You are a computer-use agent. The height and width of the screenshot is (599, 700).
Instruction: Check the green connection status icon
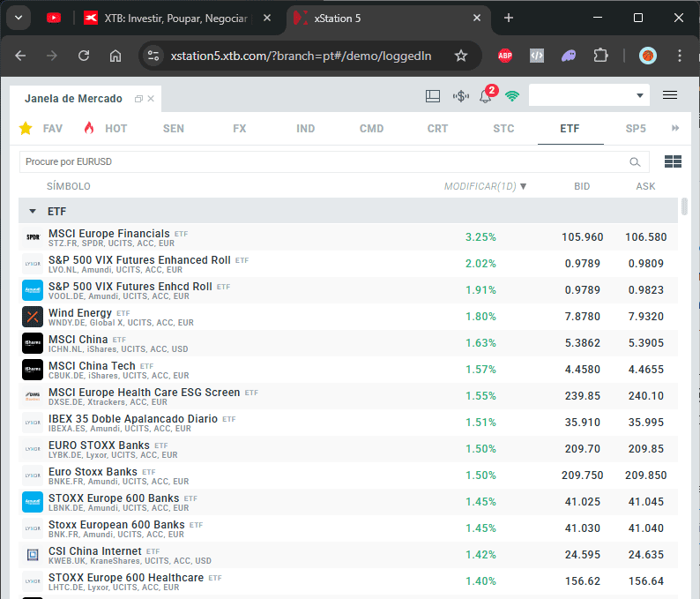512,96
